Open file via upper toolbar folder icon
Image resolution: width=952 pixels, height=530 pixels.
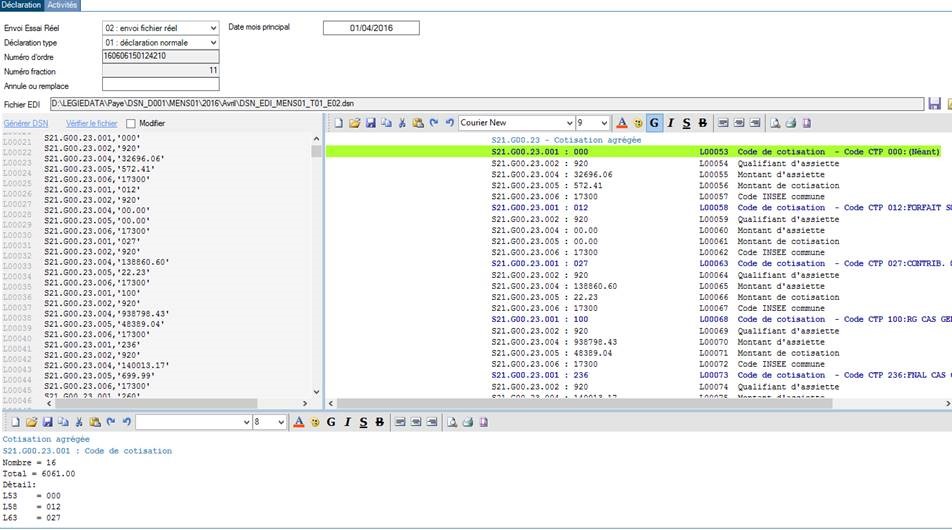point(354,123)
